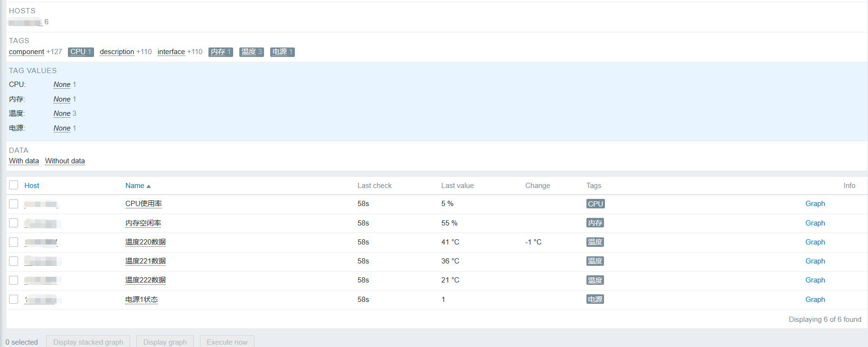This screenshot has height=347, width=868.
Task: Sort table by Name column arrow
Action: (148, 186)
